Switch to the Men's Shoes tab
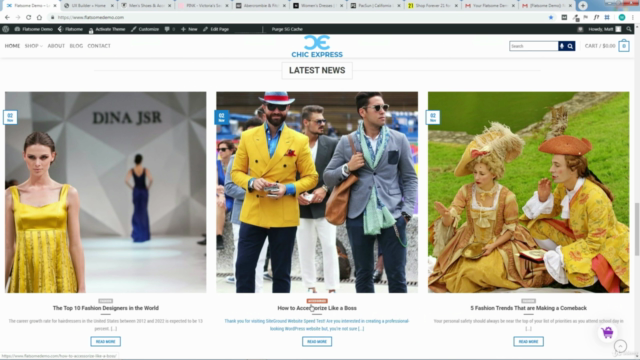Viewport: 640px width, 360px height. [146, 6]
